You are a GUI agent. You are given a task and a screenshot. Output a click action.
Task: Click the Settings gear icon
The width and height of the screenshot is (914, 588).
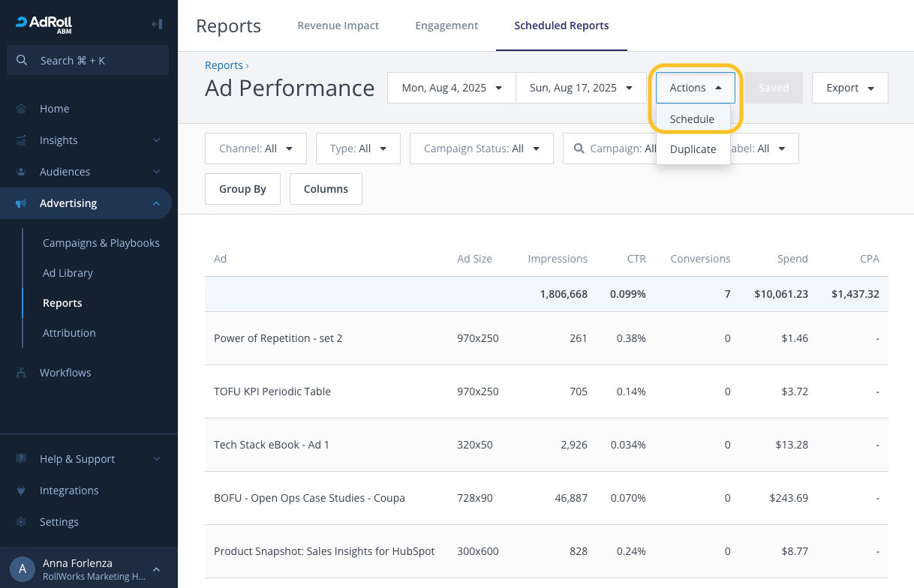tap(22, 522)
